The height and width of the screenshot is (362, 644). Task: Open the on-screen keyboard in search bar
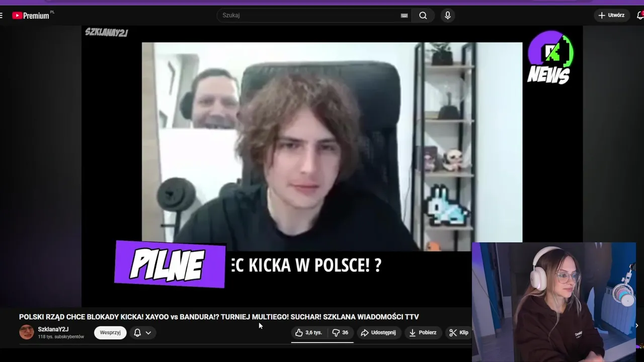404,16
